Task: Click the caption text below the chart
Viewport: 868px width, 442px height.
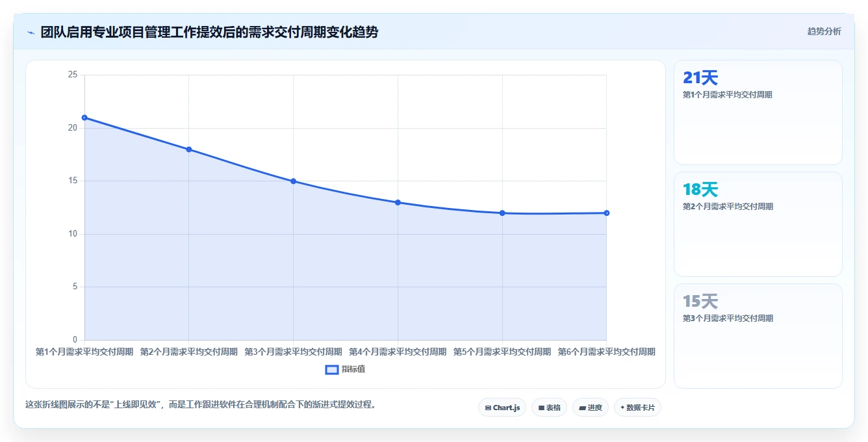Action: [x=201, y=404]
